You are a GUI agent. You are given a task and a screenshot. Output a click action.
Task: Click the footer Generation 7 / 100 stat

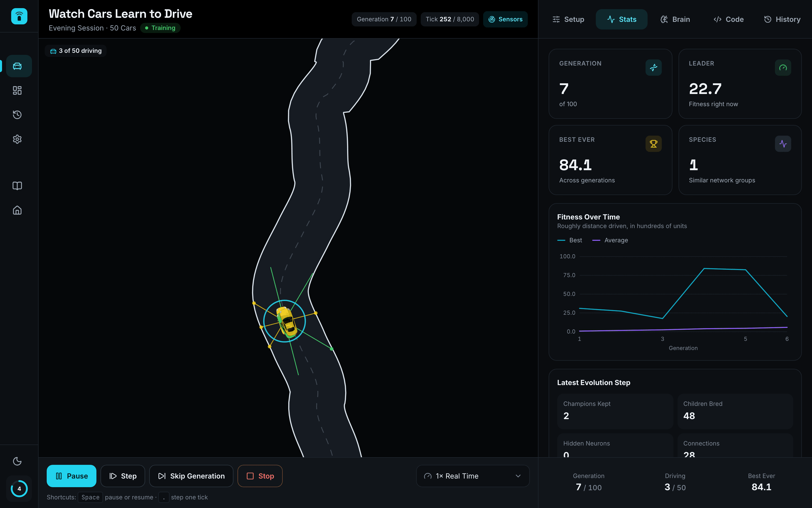tap(588, 482)
